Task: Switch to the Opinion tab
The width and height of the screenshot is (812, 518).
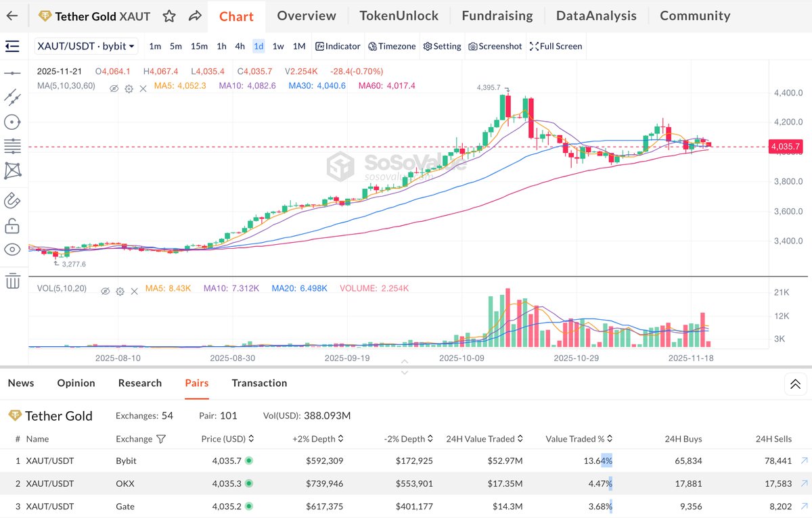Action: 76,383
